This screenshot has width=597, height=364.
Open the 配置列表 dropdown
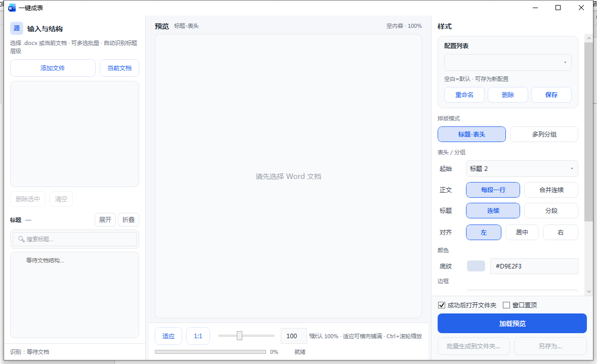tap(508, 62)
